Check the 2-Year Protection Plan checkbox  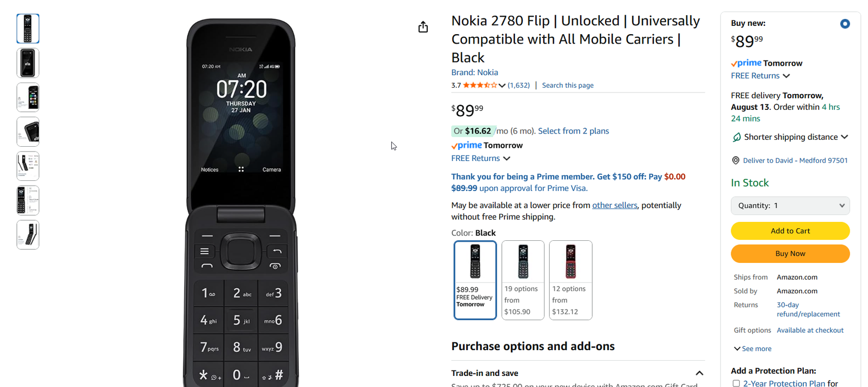[736, 383]
